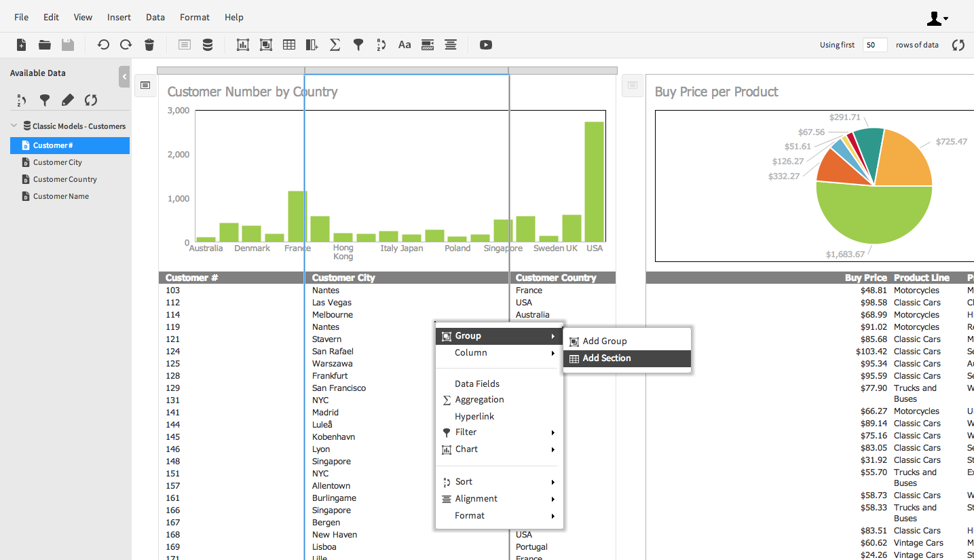The width and height of the screenshot is (974, 560).
Task: Select Aggregation in context menu
Action: click(500, 400)
